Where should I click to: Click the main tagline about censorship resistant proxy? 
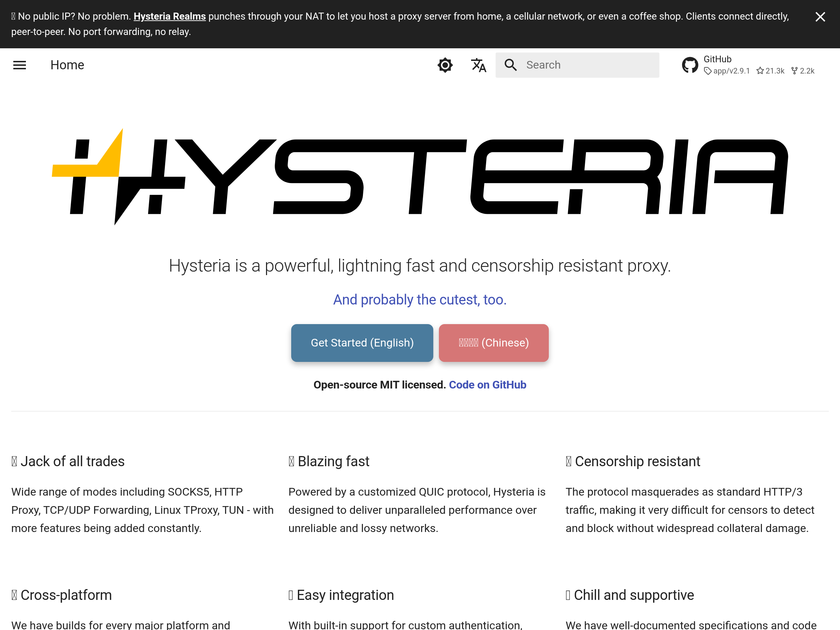[420, 265]
